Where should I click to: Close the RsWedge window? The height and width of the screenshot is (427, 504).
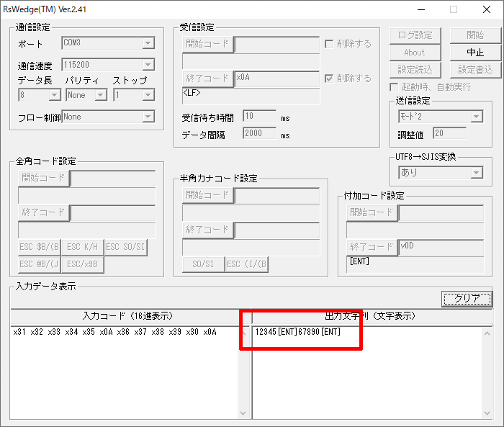point(487,9)
